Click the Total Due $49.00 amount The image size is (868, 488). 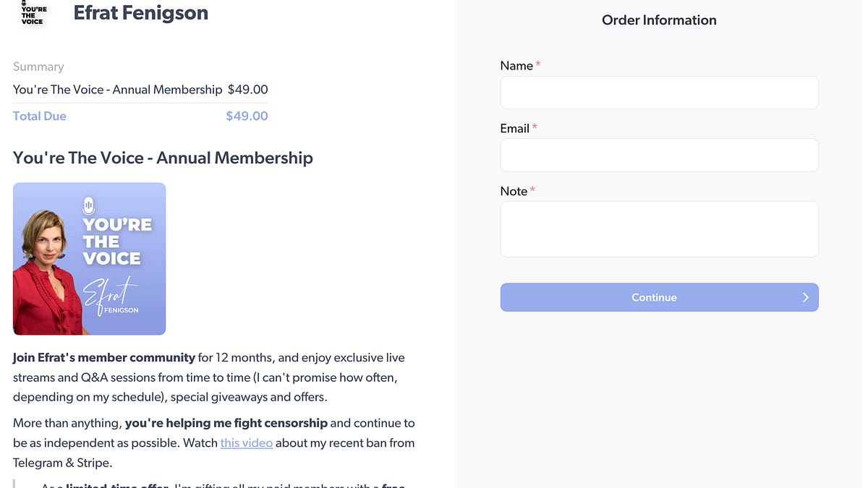click(247, 116)
